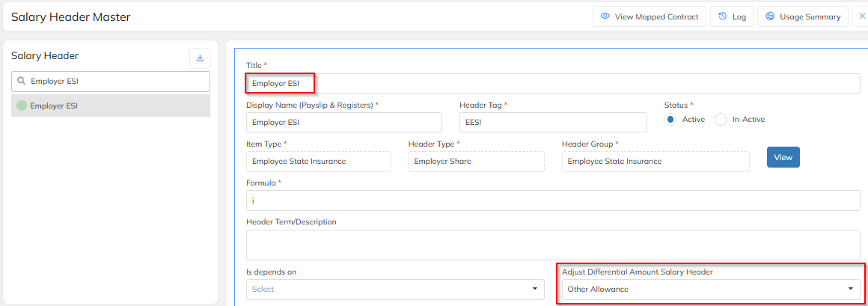The image size is (868, 306).
Task: Close the Salary Header Master panel
Action: pos(862,16)
